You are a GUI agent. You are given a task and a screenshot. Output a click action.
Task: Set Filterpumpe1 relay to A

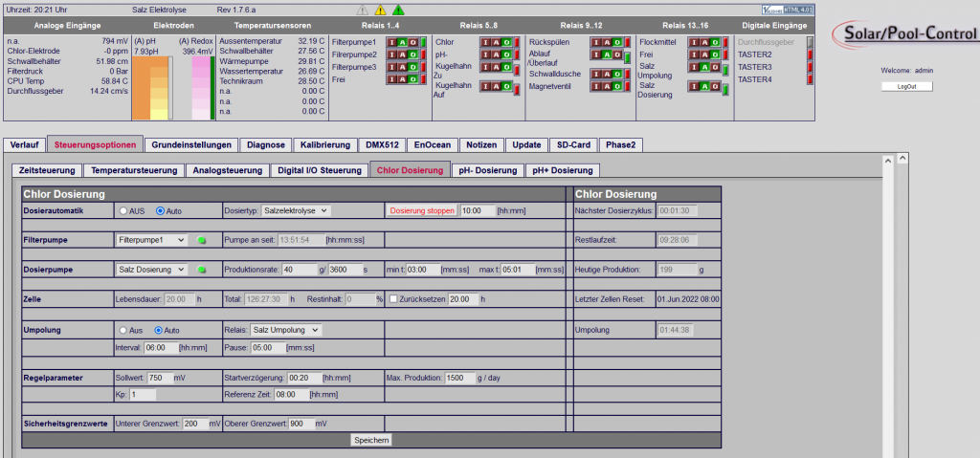tap(403, 42)
